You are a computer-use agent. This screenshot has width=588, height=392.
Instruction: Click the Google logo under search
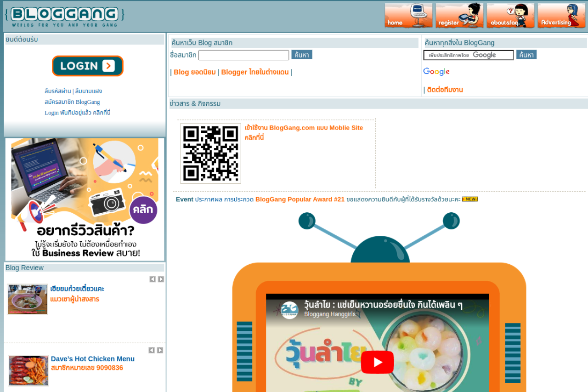(436, 72)
